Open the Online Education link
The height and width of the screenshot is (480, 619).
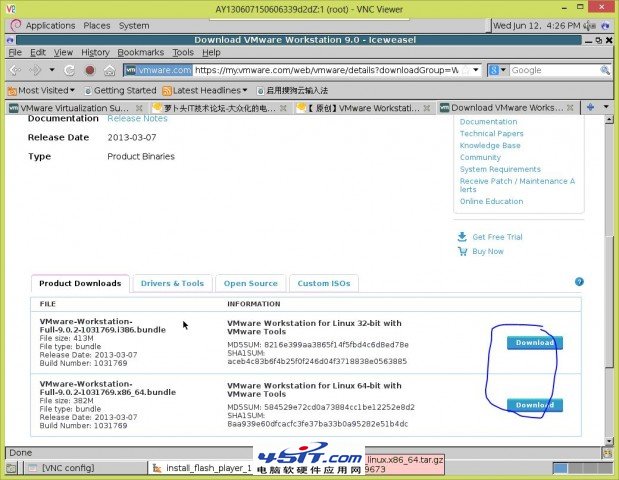491,201
